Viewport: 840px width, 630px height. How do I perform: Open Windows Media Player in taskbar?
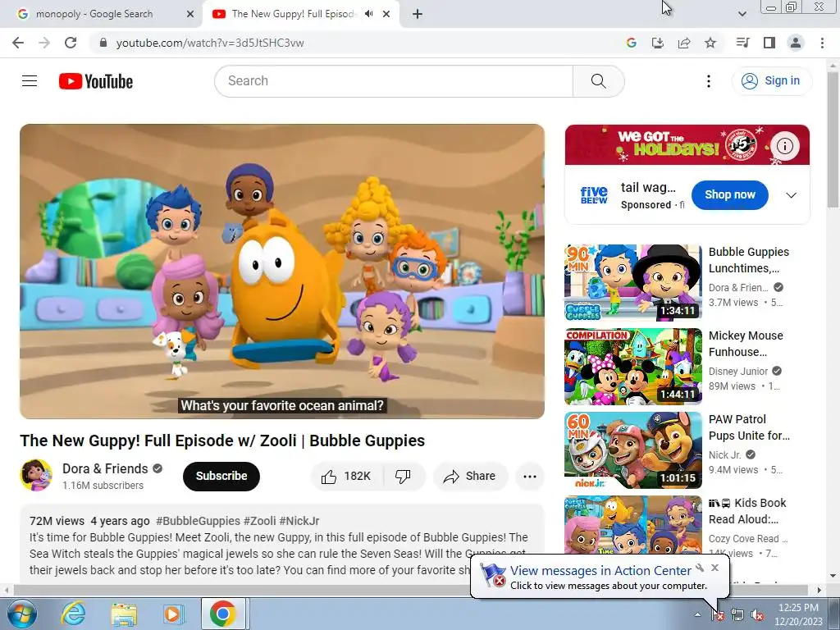click(174, 614)
